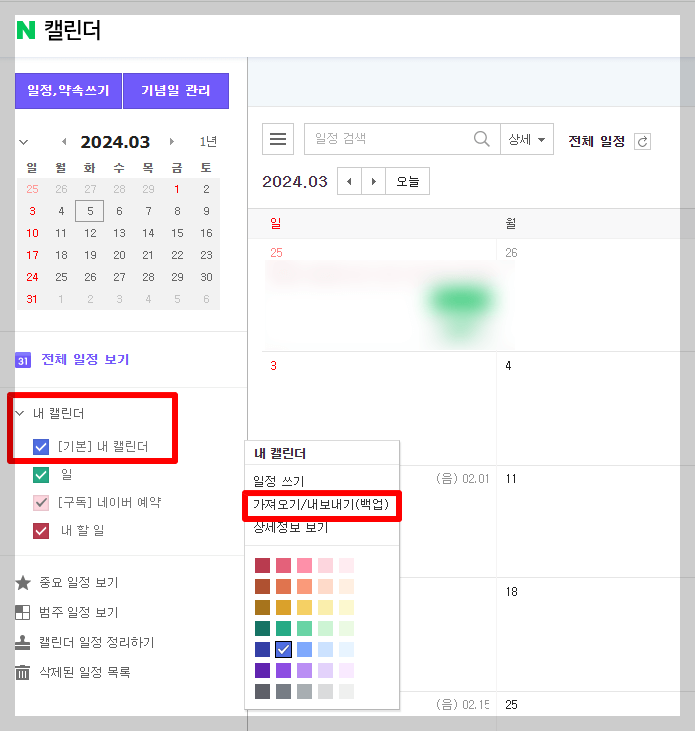The image size is (695, 731).
Task: Click the trash icon for 삭제된 일정 목록
Action: click(22, 672)
